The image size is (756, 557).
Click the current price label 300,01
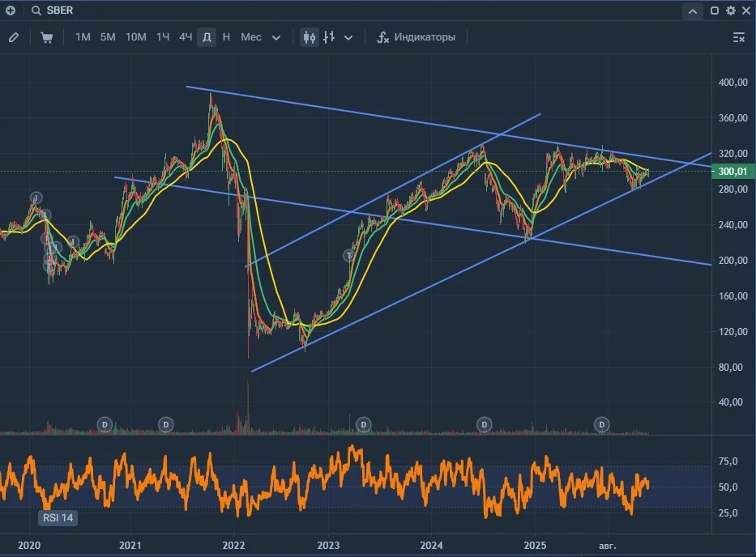pyautogui.click(x=733, y=172)
